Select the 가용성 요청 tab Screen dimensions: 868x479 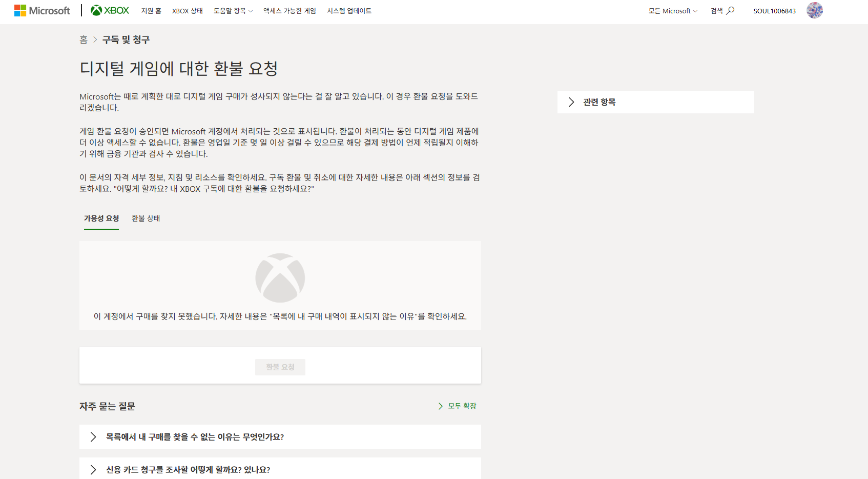(x=101, y=218)
